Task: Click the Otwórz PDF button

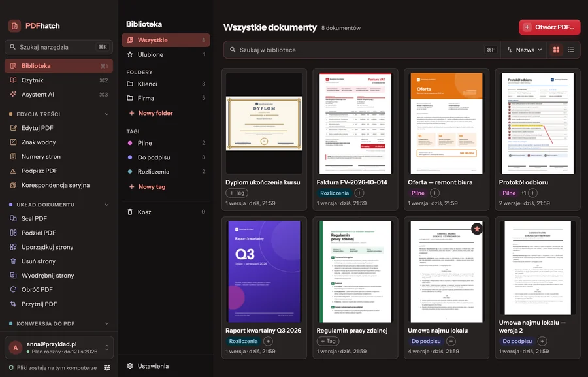Action: coord(549,27)
